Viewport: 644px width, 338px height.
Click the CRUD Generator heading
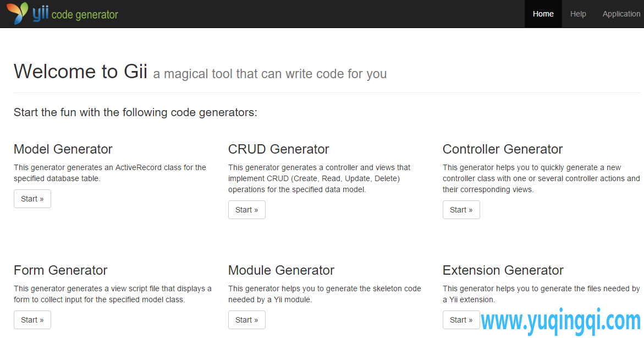click(x=278, y=149)
